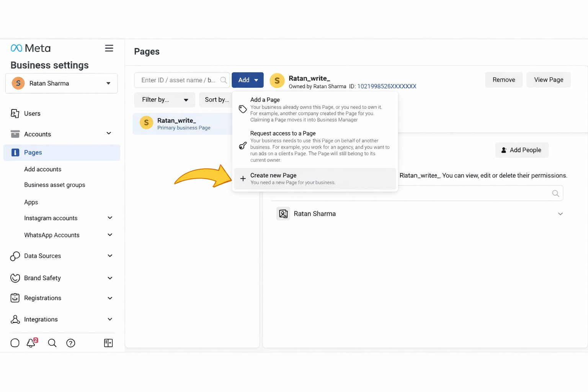Click the Integrations icon

(x=15, y=319)
